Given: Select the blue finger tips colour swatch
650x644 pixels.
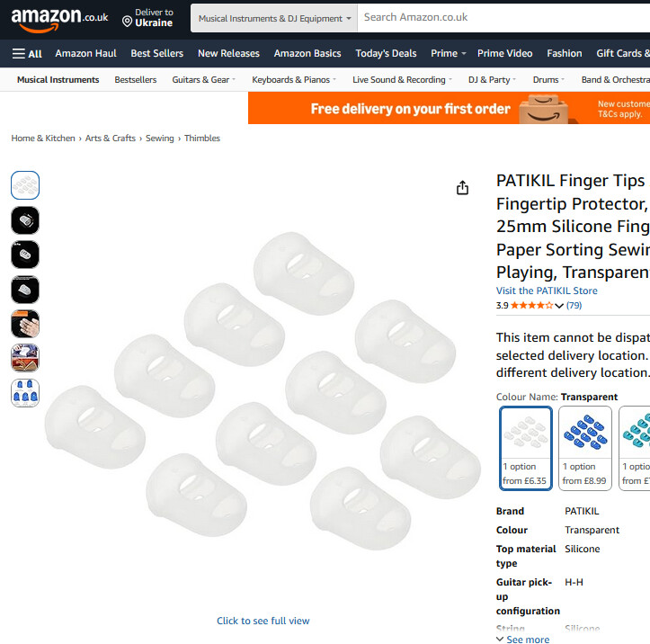Looking at the screenshot, I should click(585, 448).
